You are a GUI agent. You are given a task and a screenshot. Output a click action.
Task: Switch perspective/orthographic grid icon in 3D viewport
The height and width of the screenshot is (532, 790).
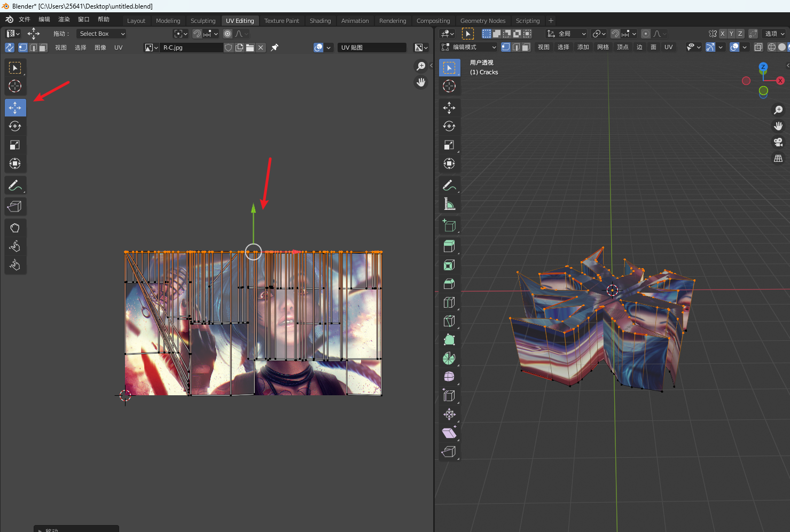pyautogui.click(x=778, y=159)
